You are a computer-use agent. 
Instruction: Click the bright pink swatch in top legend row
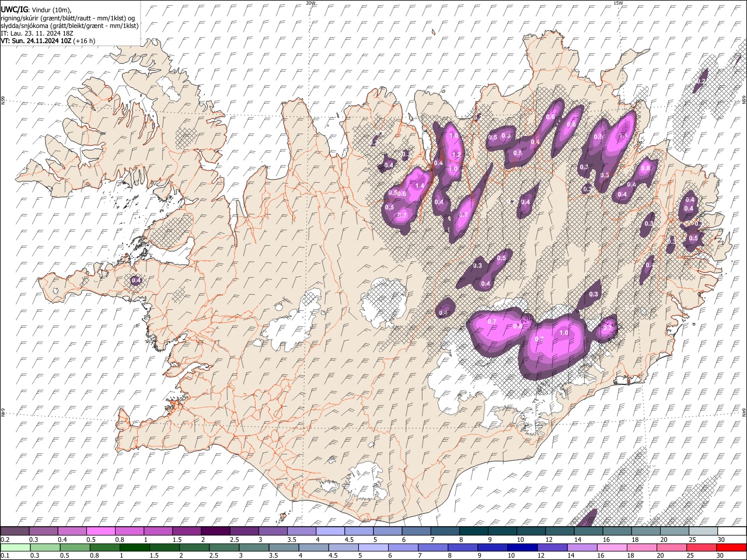click(x=102, y=531)
